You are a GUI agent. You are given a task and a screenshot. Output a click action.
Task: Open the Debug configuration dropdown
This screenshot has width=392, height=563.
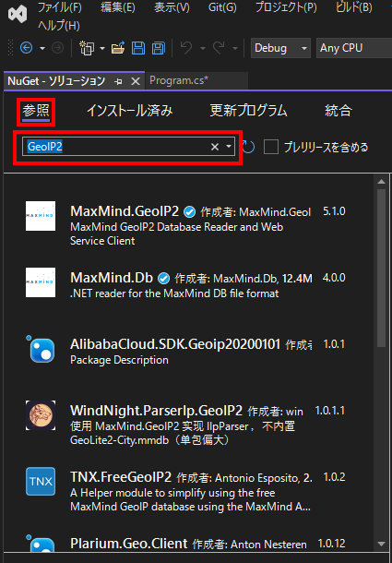[280, 48]
